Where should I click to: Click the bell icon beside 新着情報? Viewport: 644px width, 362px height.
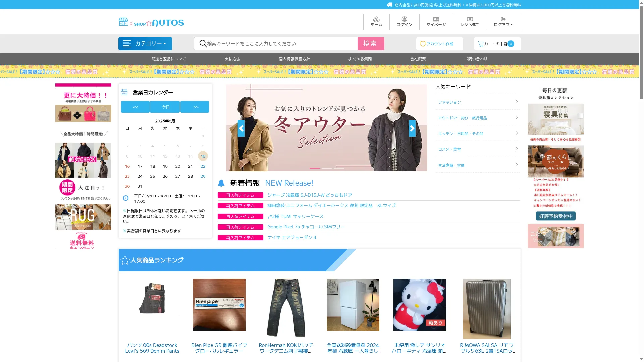(221, 183)
